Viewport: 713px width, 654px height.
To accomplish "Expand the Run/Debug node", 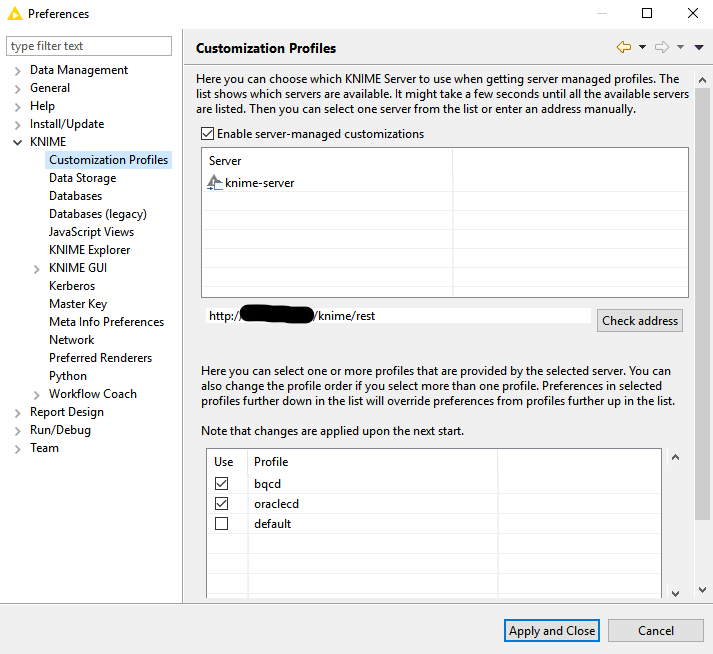I will click(17, 431).
